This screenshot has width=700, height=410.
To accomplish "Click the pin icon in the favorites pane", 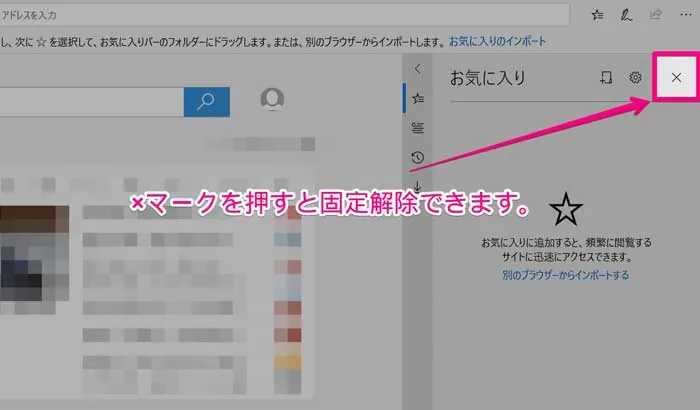I will (606, 78).
